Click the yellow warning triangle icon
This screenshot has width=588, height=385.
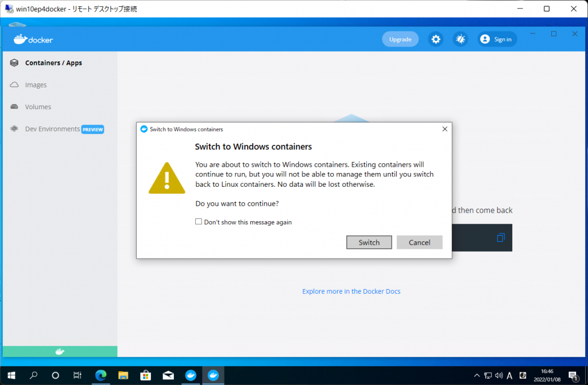coord(167,178)
